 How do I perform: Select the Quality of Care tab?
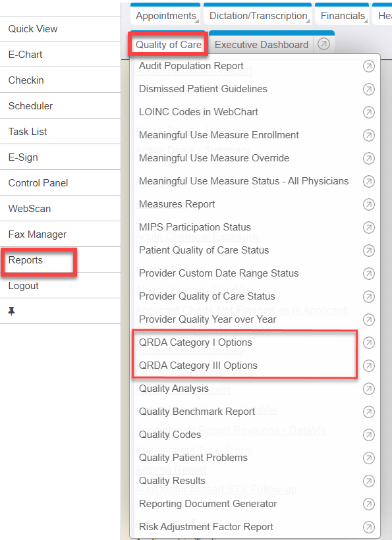click(168, 45)
